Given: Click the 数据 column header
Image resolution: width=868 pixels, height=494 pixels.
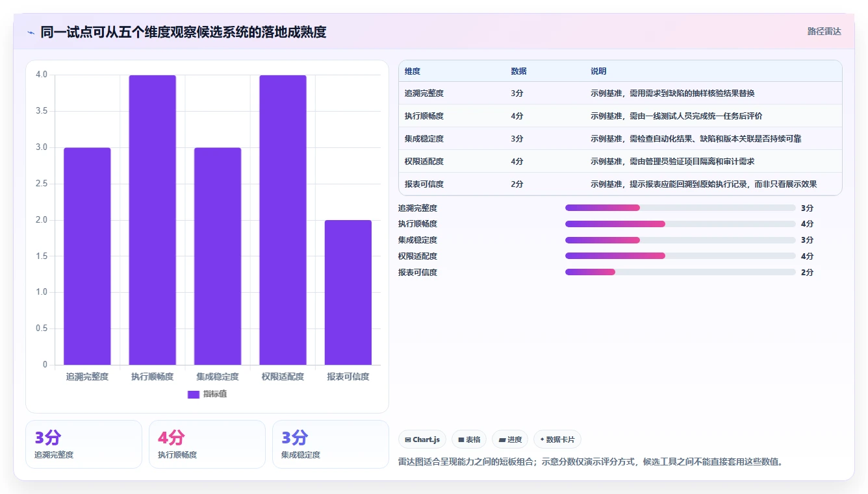Looking at the screenshot, I should (x=518, y=71).
